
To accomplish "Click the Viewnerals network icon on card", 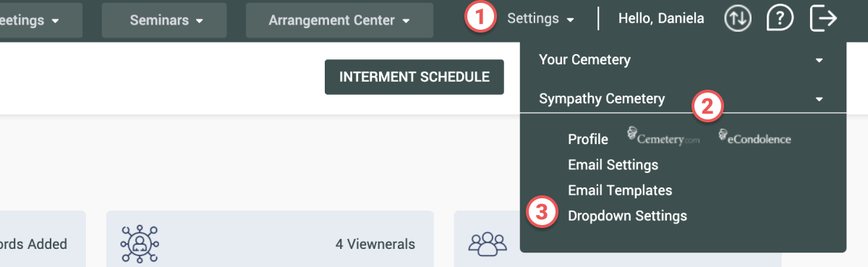I will coord(140,243).
